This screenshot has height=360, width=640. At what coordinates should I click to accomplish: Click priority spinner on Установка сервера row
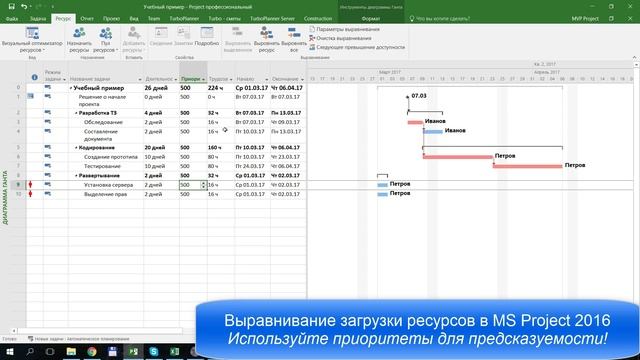tap(203, 184)
